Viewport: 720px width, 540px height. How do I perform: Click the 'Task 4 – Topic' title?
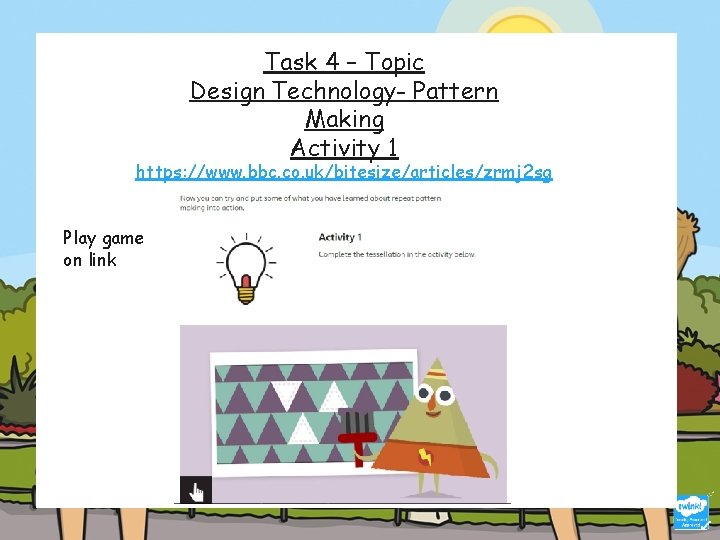(x=344, y=62)
